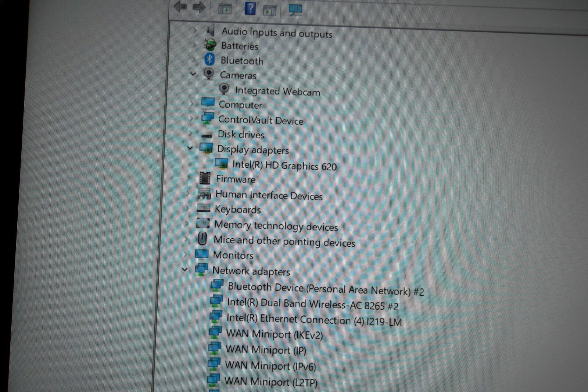
Task: Click the Cameras category webcam icon
Action: pos(209,74)
